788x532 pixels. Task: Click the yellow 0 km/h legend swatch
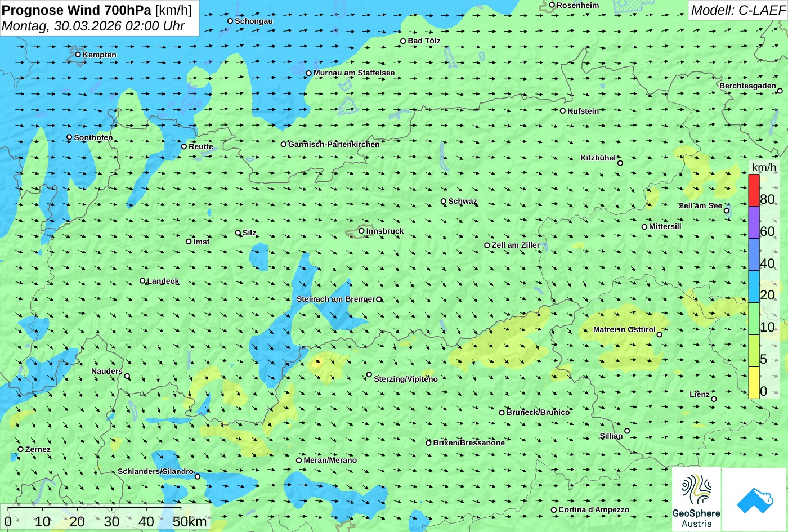754,383
